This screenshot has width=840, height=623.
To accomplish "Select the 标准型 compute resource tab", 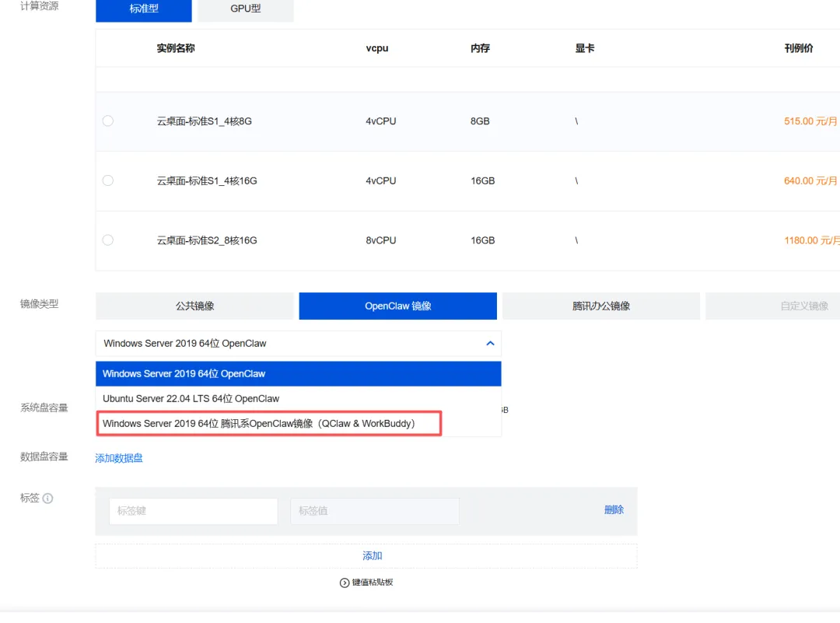I will pos(144,9).
